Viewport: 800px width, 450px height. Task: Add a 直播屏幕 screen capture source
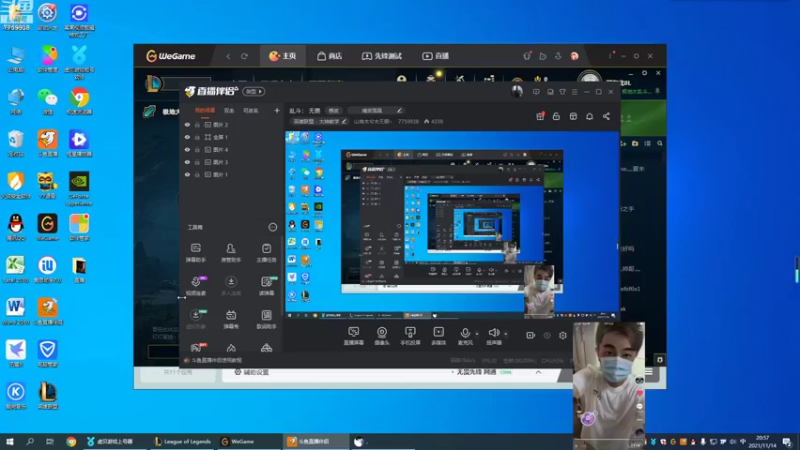pos(354,336)
